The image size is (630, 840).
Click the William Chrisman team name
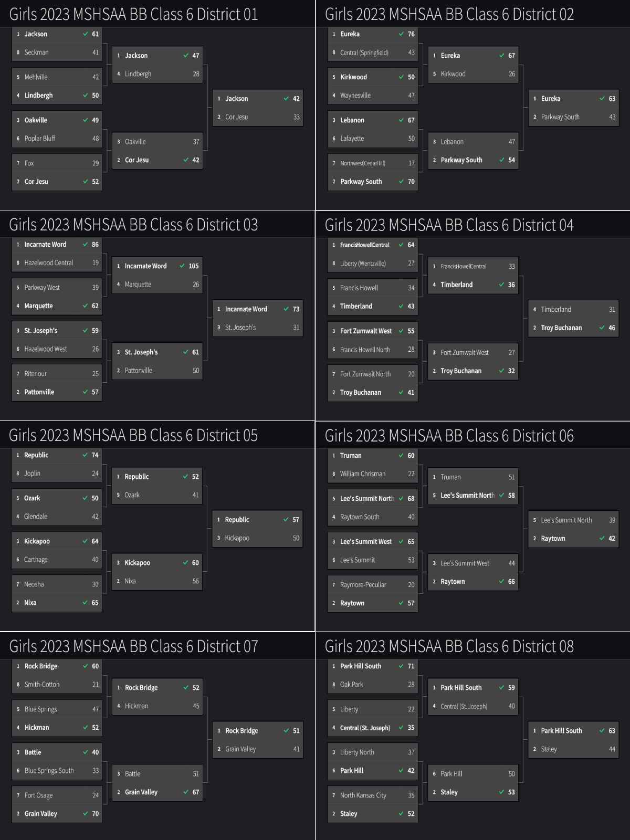(363, 474)
